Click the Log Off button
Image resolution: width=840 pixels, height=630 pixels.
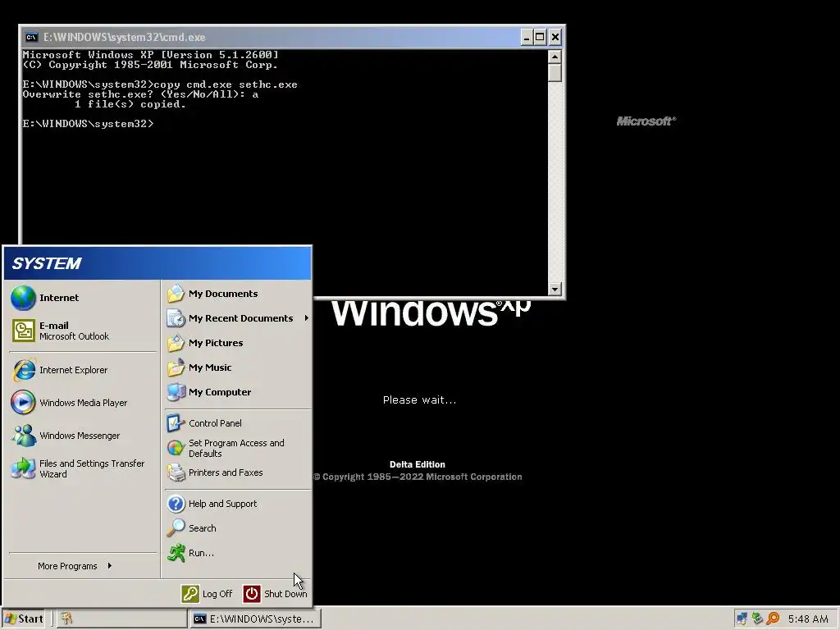[x=207, y=594]
